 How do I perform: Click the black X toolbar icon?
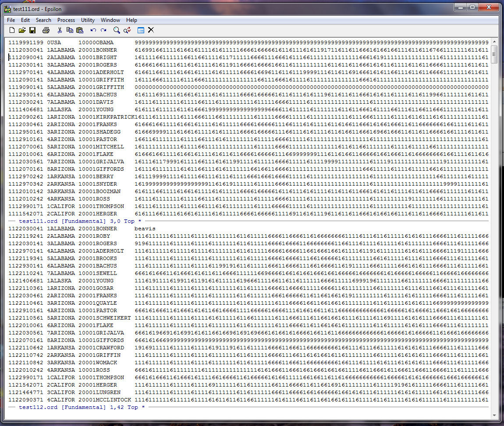(151, 30)
